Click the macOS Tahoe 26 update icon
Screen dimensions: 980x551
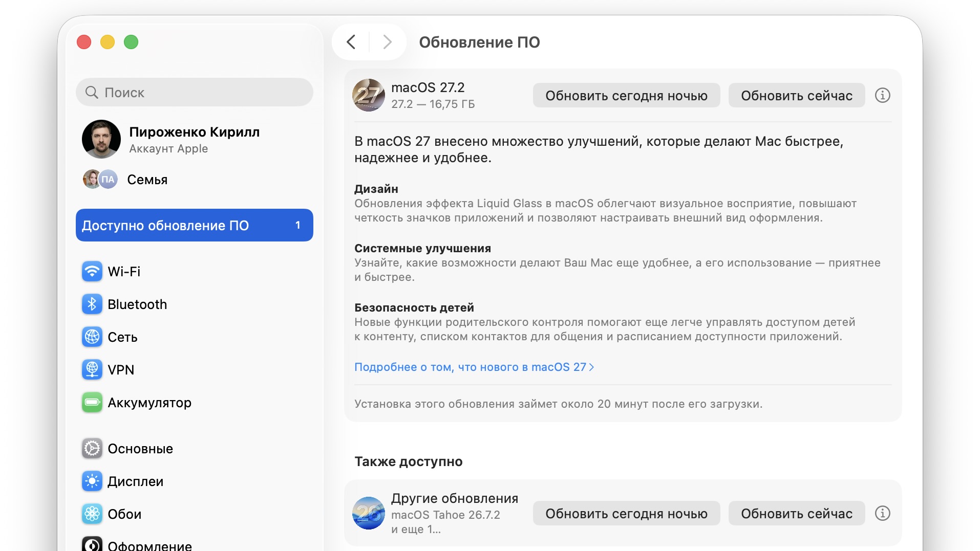click(369, 513)
